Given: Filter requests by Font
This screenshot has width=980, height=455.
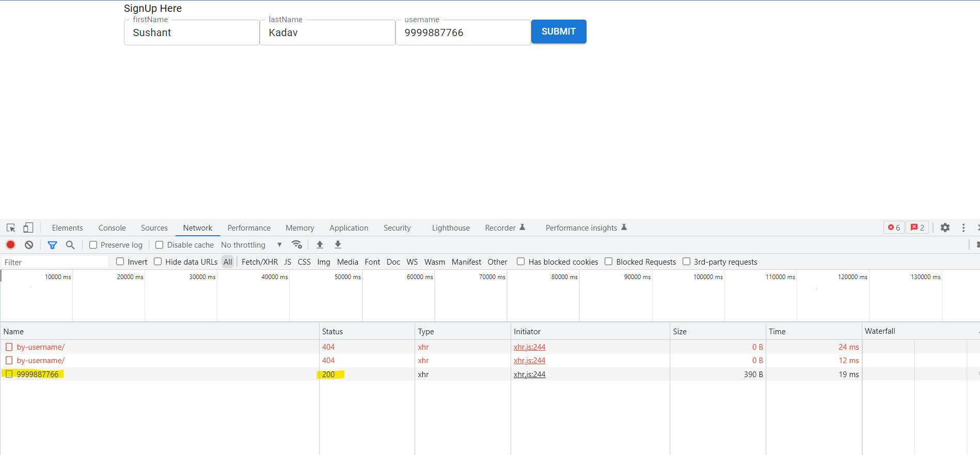Looking at the screenshot, I should click(x=372, y=262).
